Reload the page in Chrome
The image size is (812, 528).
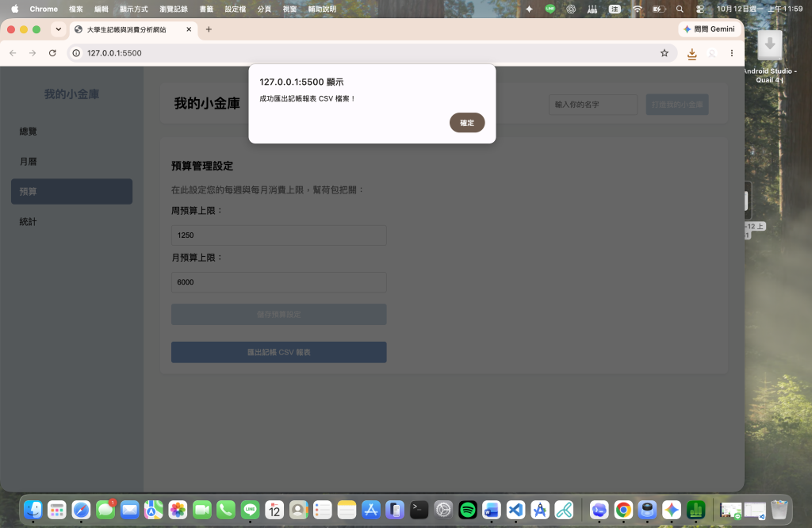[52, 53]
